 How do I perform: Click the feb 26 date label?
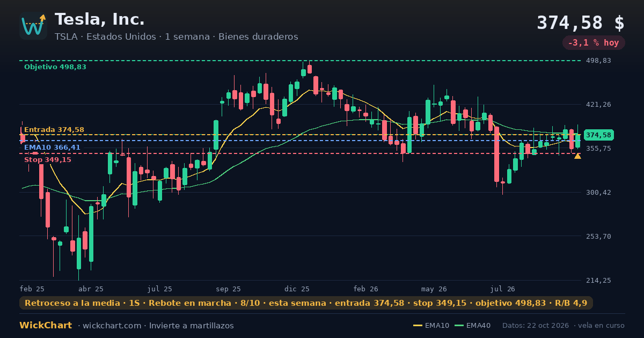coord(366,289)
